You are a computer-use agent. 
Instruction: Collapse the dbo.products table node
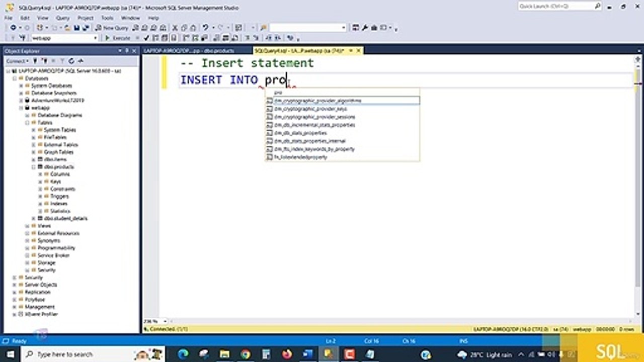pyautogui.click(x=34, y=166)
